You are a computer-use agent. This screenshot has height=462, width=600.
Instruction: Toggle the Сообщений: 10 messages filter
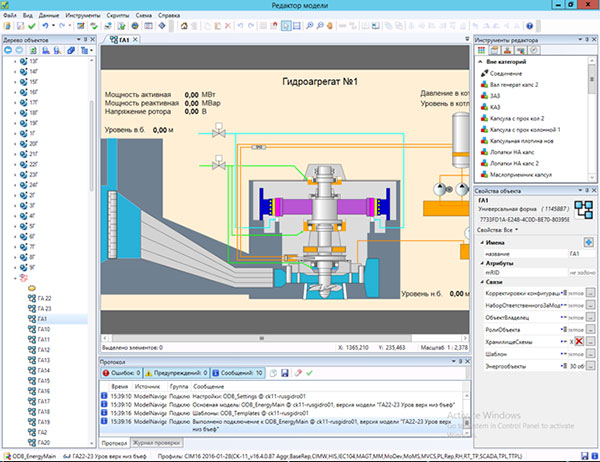[238, 373]
